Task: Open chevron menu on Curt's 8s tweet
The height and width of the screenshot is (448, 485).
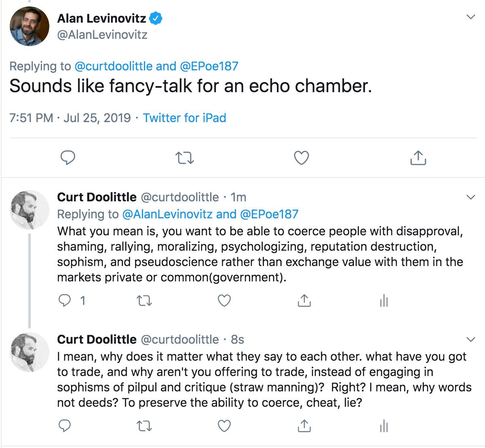Action: 470,339
